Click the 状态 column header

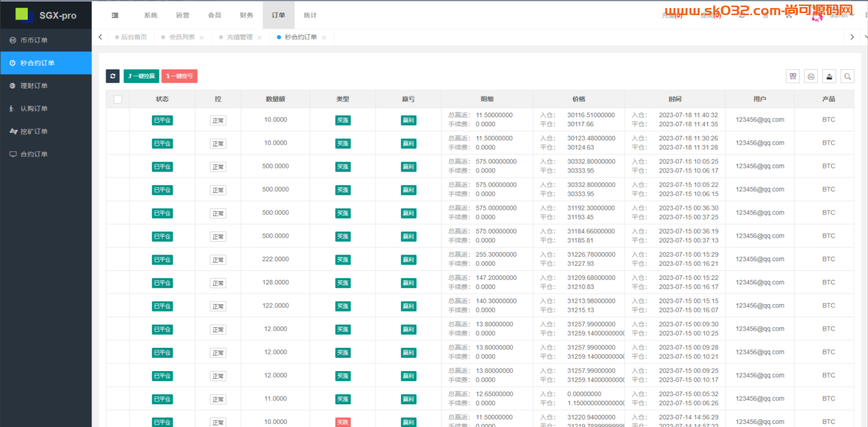(162, 99)
